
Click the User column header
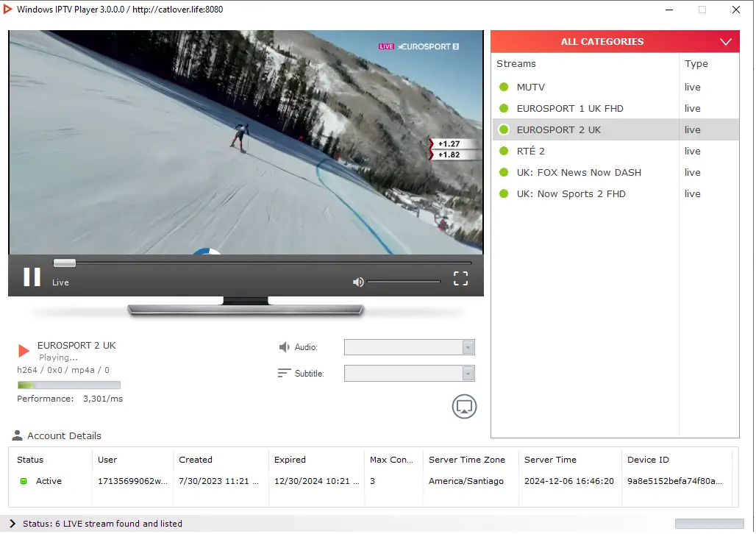click(107, 460)
